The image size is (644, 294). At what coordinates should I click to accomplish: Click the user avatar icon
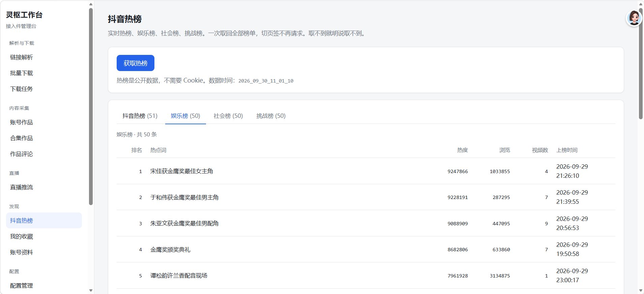click(x=634, y=18)
